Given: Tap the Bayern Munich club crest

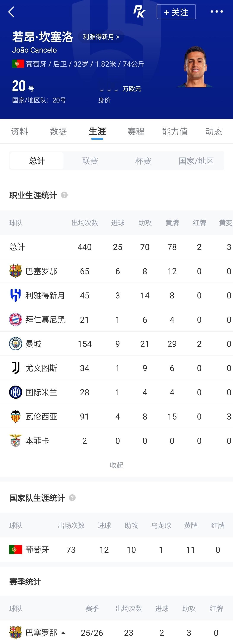Looking at the screenshot, I should tap(16, 319).
